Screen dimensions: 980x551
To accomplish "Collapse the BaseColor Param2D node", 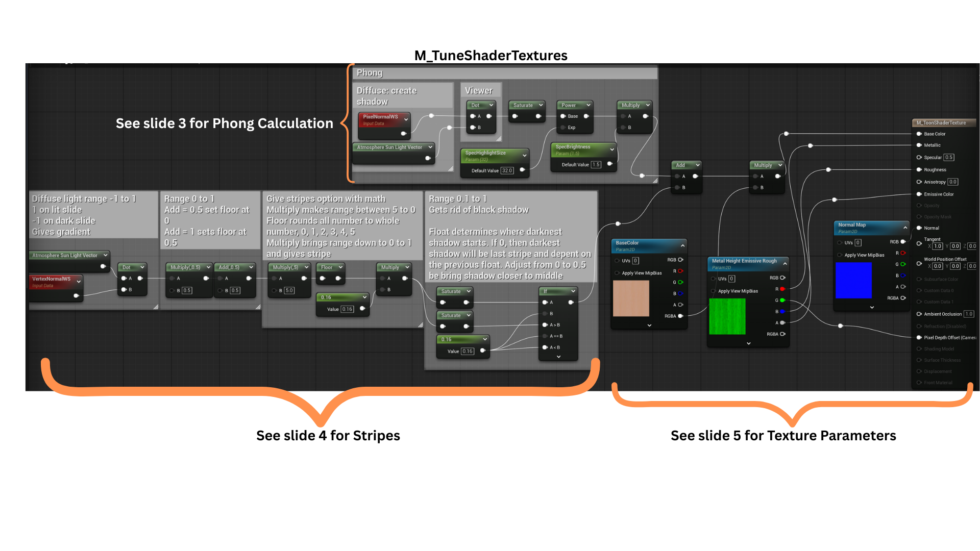I will click(x=682, y=245).
